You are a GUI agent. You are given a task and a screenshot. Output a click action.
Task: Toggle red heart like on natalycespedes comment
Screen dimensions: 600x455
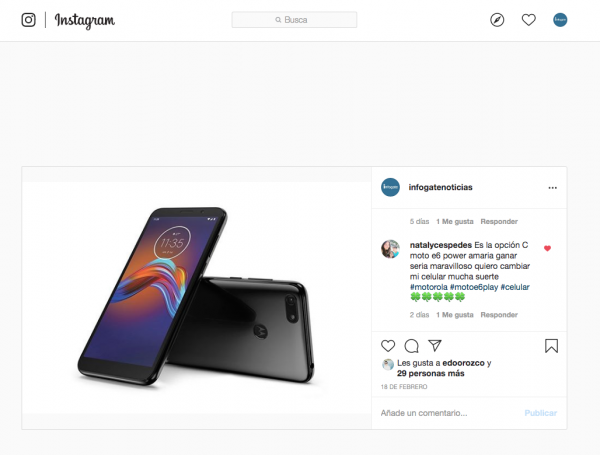point(547,248)
